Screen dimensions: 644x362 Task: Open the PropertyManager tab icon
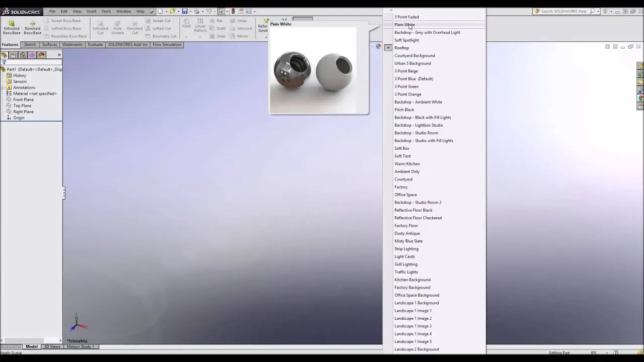pyautogui.click(x=14, y=55)
